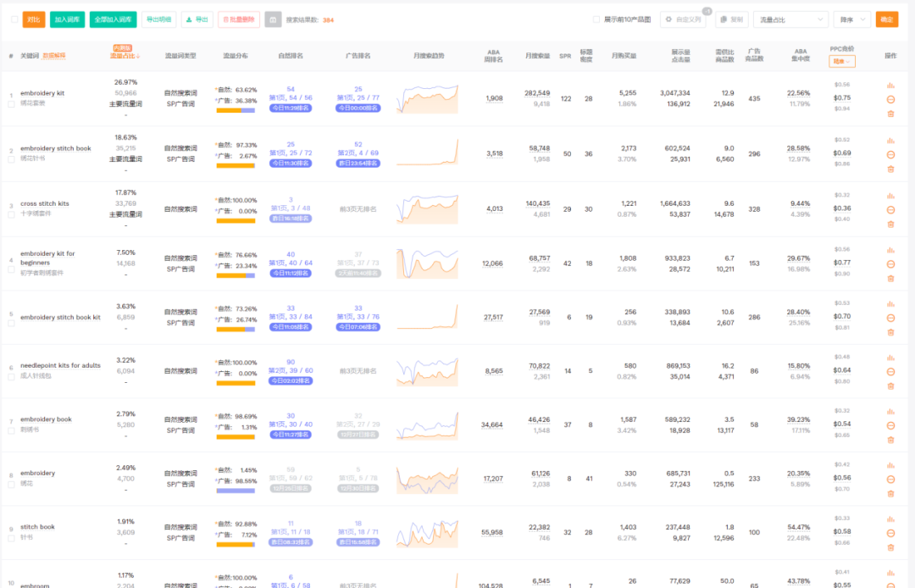
Task: Click the traffic distribution bar for embroidery kit
Action: (235, 110)
